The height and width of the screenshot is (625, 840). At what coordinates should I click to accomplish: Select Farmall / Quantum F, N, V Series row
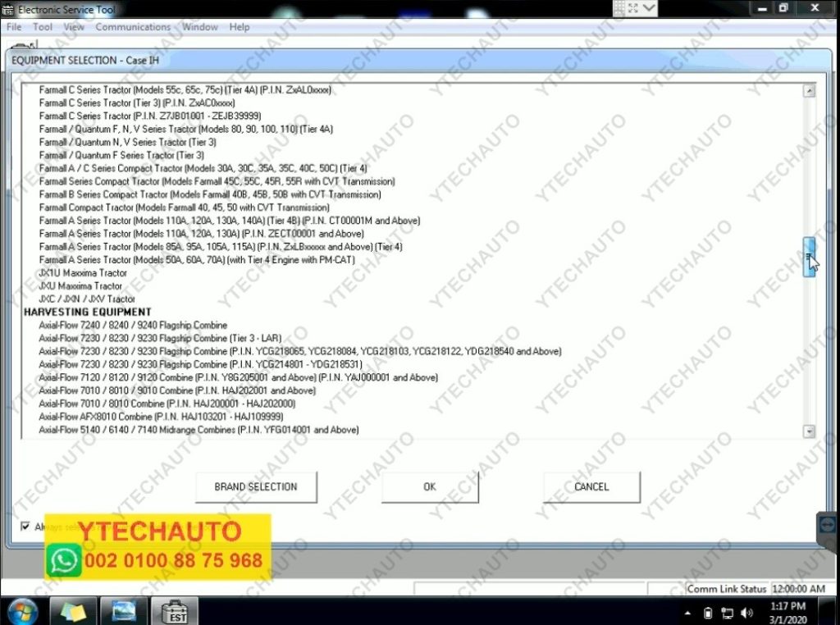(x=186, y=129)
